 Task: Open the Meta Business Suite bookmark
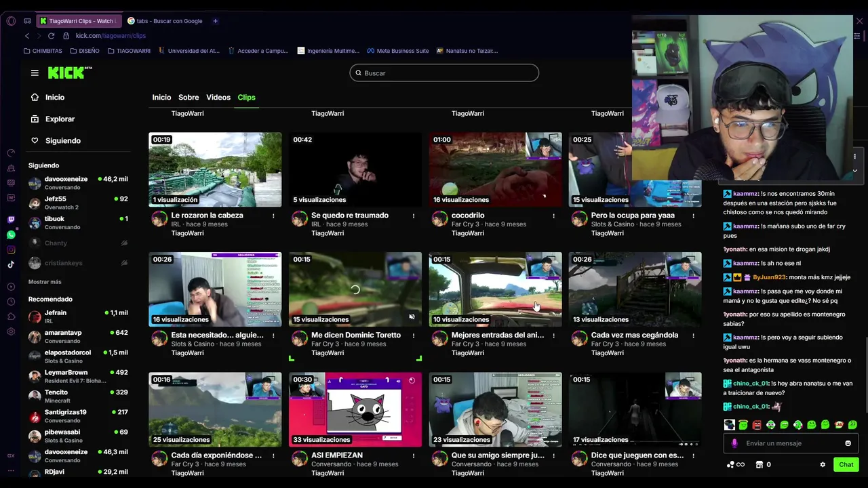(398, 51)
